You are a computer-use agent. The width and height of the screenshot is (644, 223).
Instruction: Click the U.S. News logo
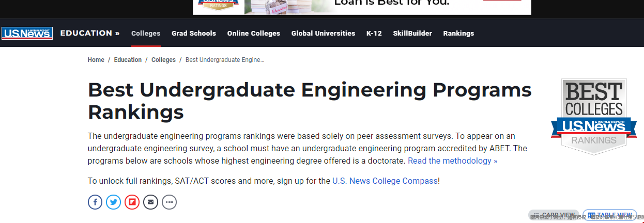click(x=27, y=34)
